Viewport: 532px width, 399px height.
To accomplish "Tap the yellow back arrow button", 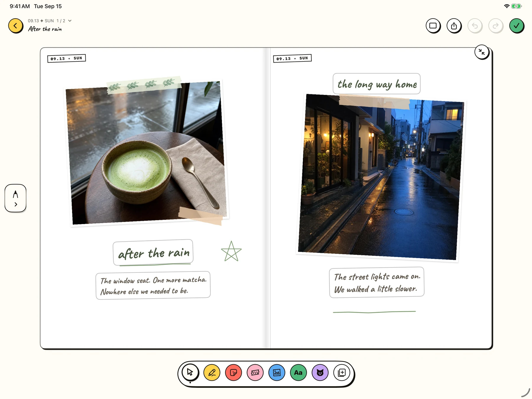I will [x=15, y=26].
